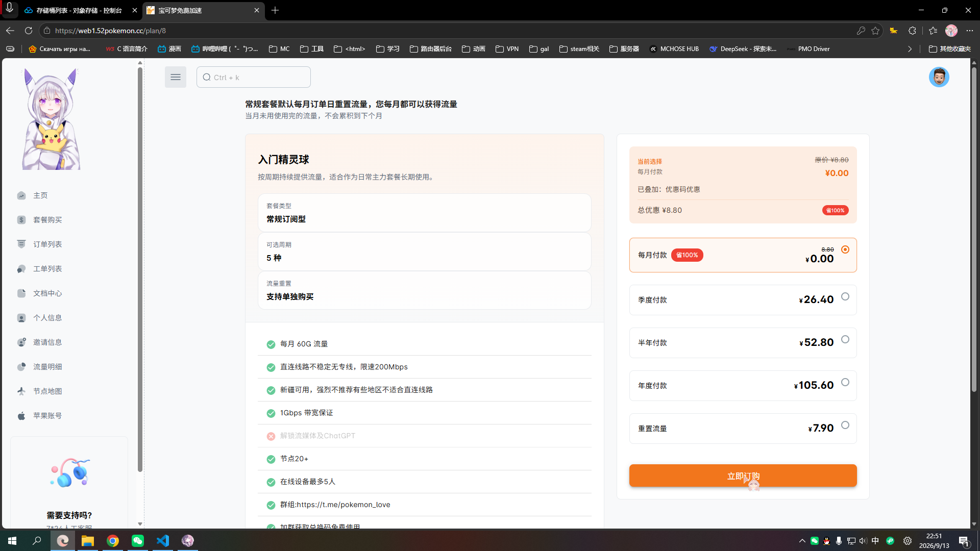Open WeChat from the taskbar
Screen dimensions: 980x551
[138, 541]
